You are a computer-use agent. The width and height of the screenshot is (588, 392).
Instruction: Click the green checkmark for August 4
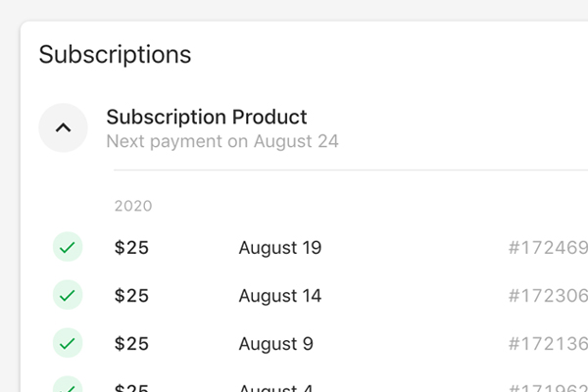pos(68,384)
